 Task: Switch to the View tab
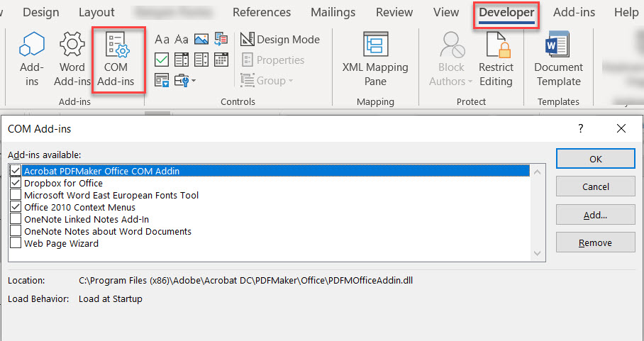[446, 12]
